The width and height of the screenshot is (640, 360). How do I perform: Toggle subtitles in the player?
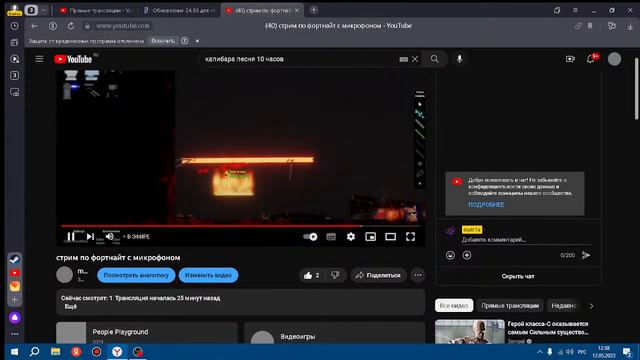point(331,236)
